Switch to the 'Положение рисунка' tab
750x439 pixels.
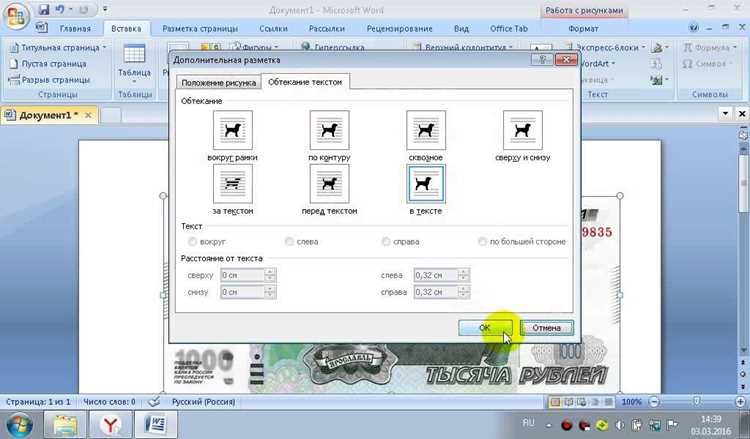click(219, 83)
